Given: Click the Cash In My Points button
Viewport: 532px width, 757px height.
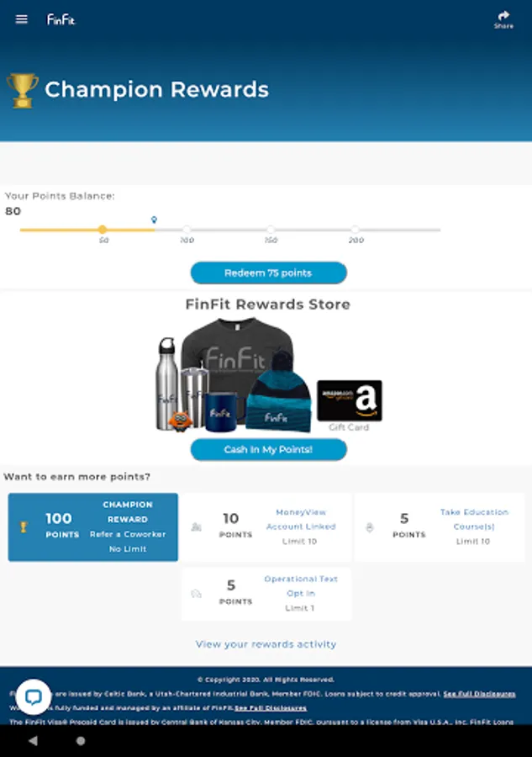Looking at the screenshot, I should point(269,449).
